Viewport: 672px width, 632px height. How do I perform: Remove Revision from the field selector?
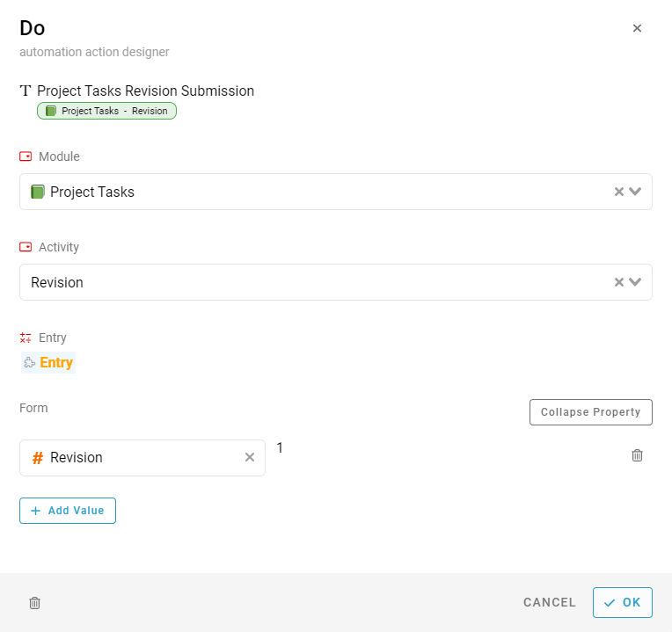coord(249,457)
